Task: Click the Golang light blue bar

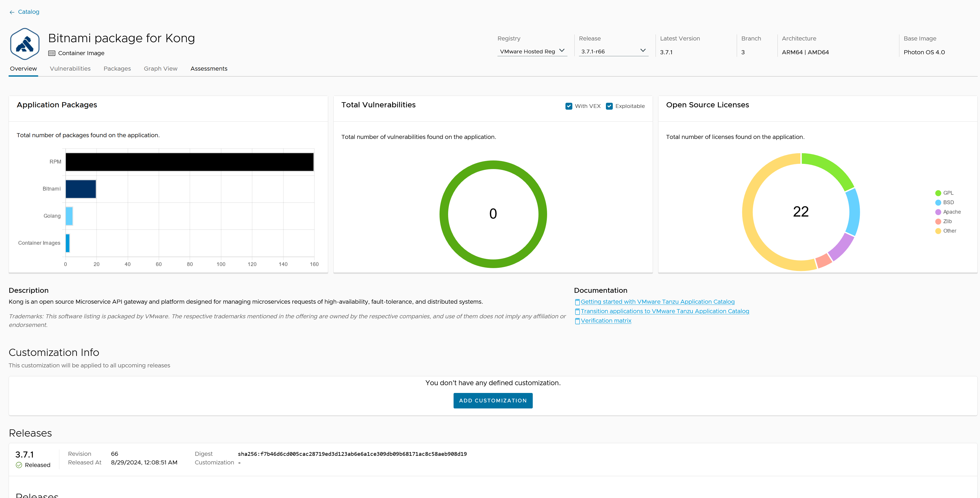Action: [x=69, y=216]
